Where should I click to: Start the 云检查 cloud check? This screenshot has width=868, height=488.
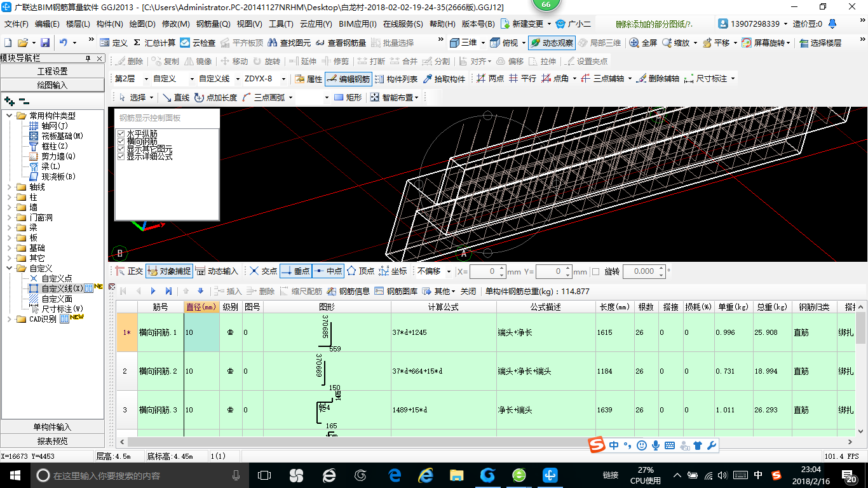(198, 43)
